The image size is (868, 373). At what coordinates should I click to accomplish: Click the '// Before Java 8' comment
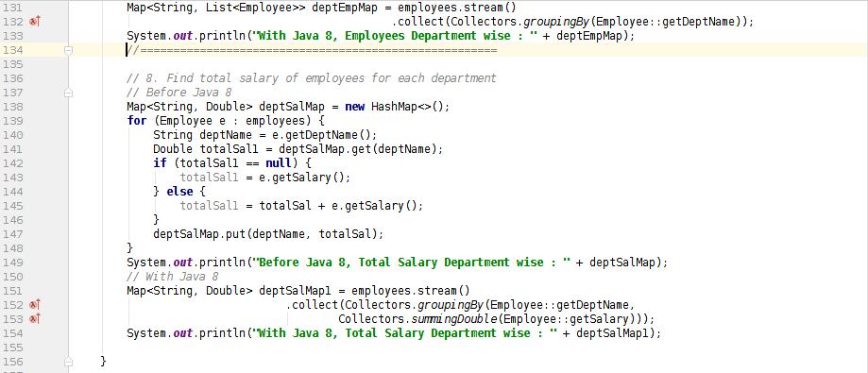tap(179, 93)
